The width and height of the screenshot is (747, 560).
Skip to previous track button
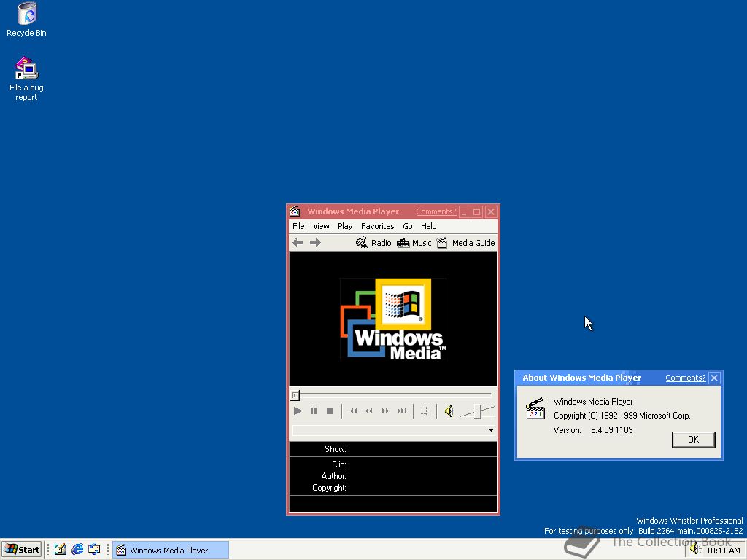click(352, 411)
